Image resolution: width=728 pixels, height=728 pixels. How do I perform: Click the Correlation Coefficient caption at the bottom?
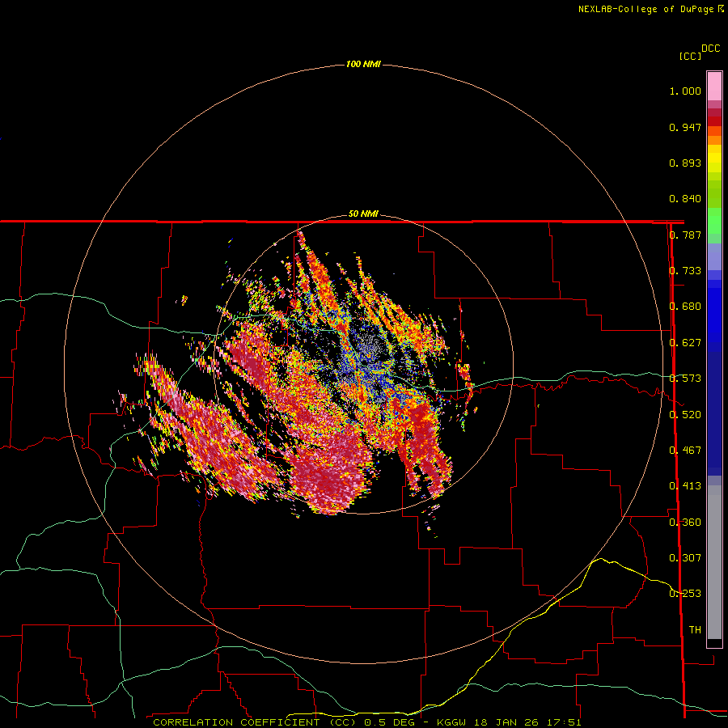(x=366, y=722)
